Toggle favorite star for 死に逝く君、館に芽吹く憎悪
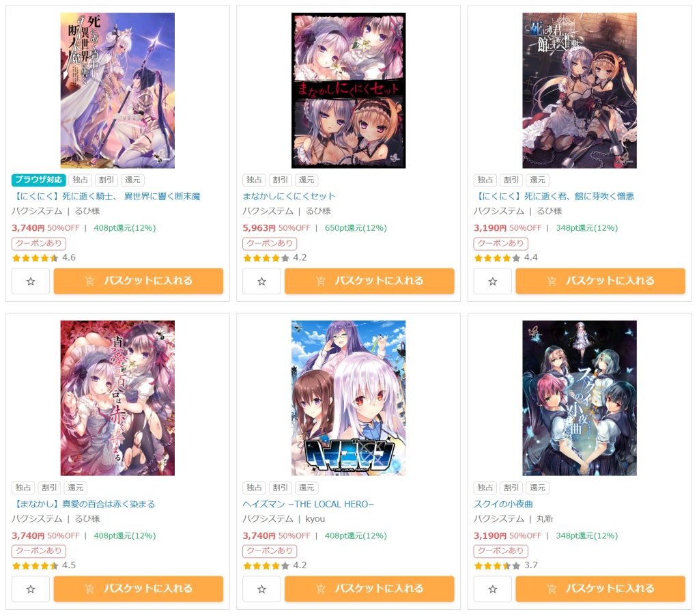 coord(493,281)
